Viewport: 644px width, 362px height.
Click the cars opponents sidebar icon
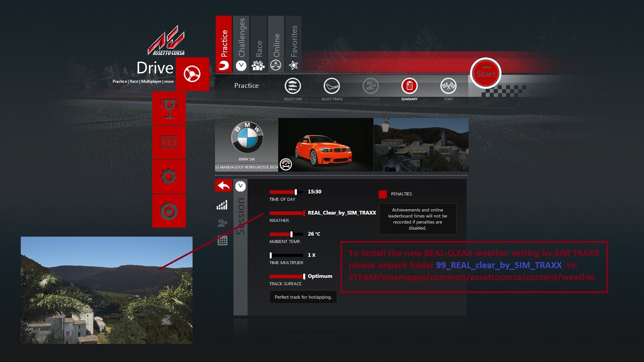coord(223,223)
